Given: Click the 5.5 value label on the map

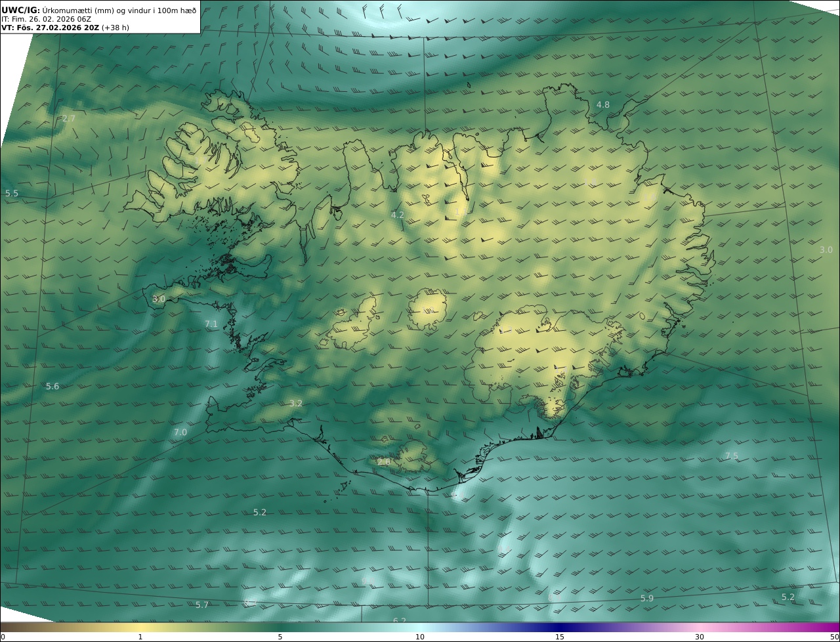Looking at the screenshot, I should pyautogui.click(x=12, y=194).
